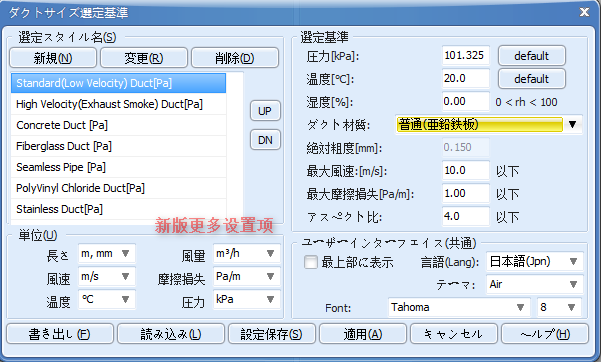Click the 読み込み(L) import button
Image resolution: width=601 pixels, height=362 pixels.
click(x=171, y=334)
